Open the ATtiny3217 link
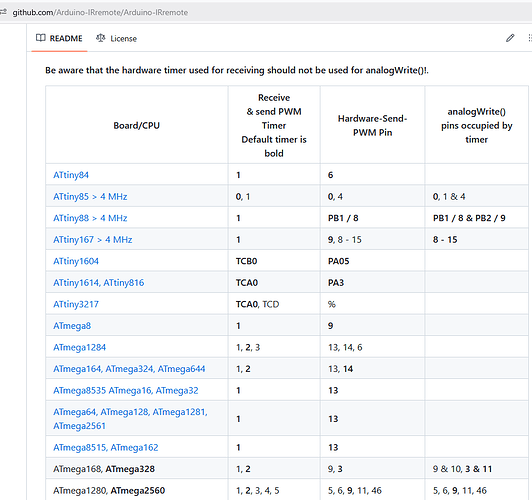The width and height of the screenshot is (532, 500). [x=76, y=304]
